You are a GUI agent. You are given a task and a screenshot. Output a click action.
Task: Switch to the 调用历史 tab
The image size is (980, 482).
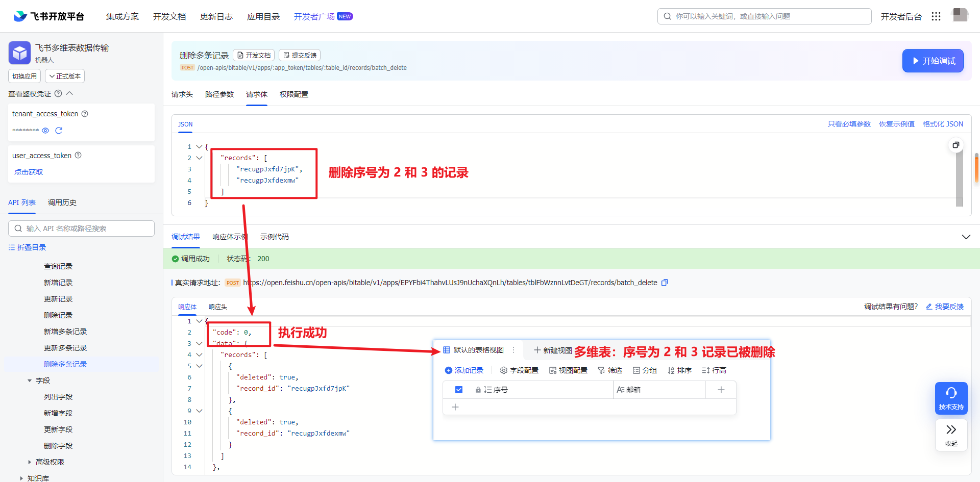tap(62, 202)
